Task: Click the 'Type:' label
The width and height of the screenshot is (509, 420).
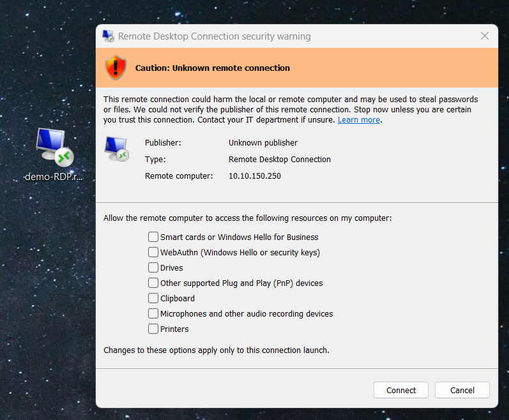Action: pos(155,159)
